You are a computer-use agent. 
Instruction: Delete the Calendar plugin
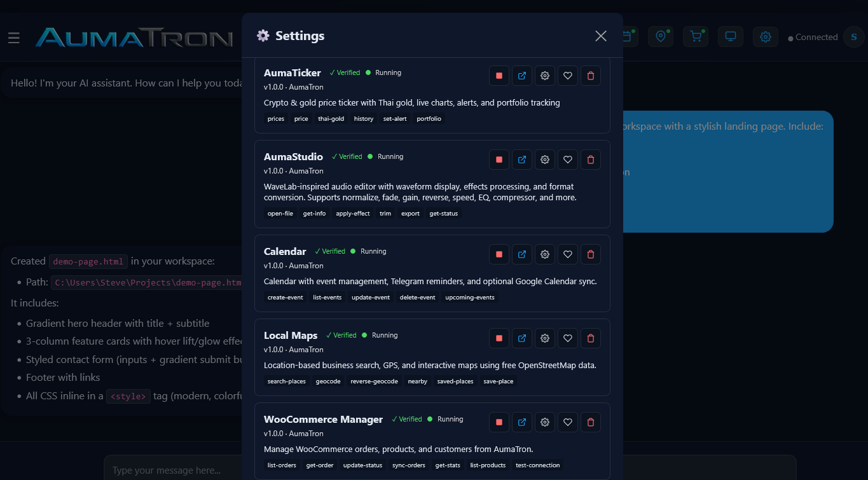point(591,254)
